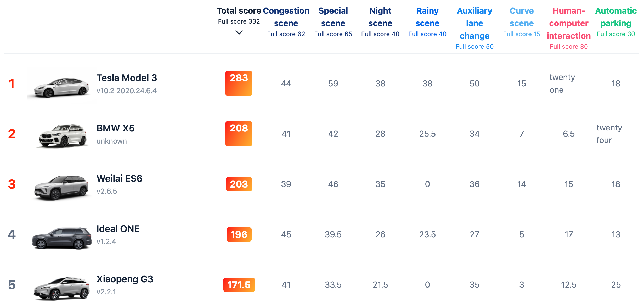Click the Total score sort chevron
The width and height of the screenshot is (644, 307).
coord(239,32)
